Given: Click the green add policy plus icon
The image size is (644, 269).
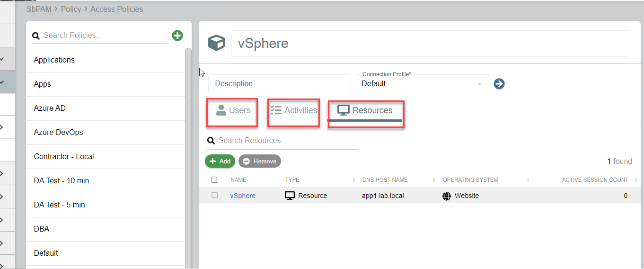Looking at the screenshot, I should [177, 35].
